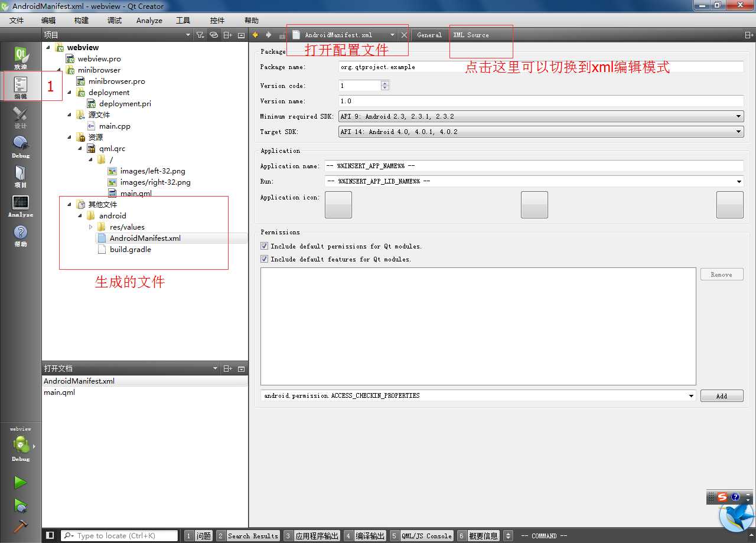Open the Projects mode icon
This screenshot has width=756, height=543.
click(21, 176)
